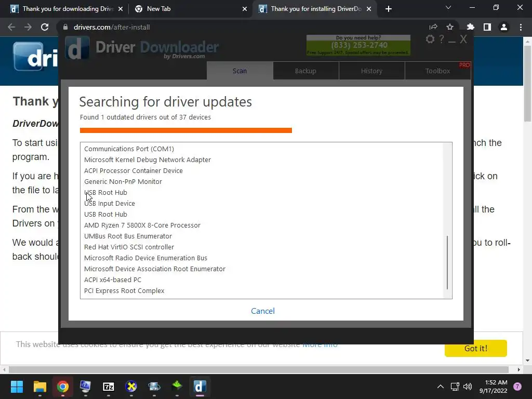The width and height of the screenshot is (532, 399).
Task: Open the History tab
Action: click(x=371, y=71)
